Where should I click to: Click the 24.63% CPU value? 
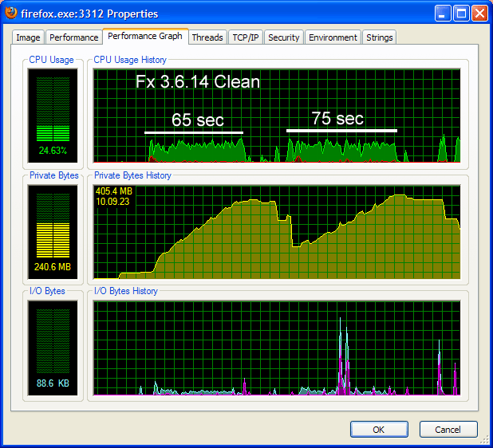click(x=53, y=151)
